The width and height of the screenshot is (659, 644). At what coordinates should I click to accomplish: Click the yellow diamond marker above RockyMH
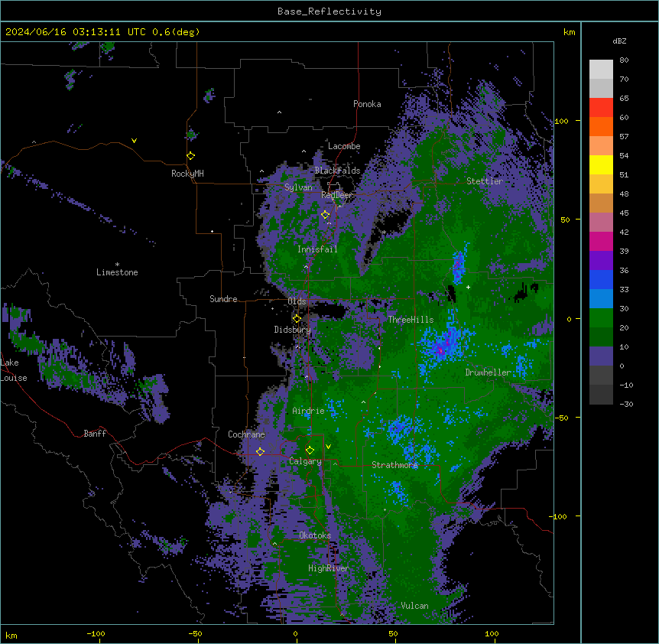pyautogui.click(x=190, y=155)
